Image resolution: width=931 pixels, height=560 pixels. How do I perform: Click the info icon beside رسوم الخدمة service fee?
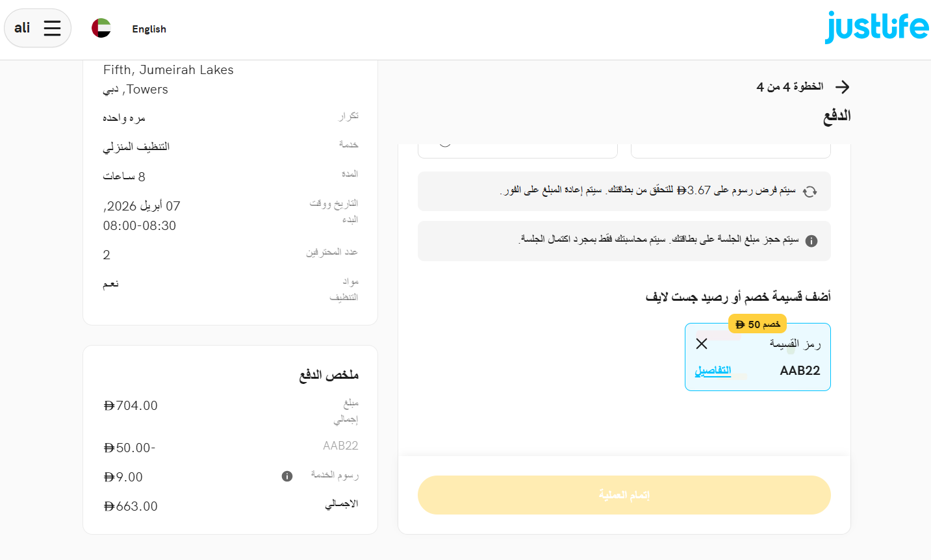point(287,476)
